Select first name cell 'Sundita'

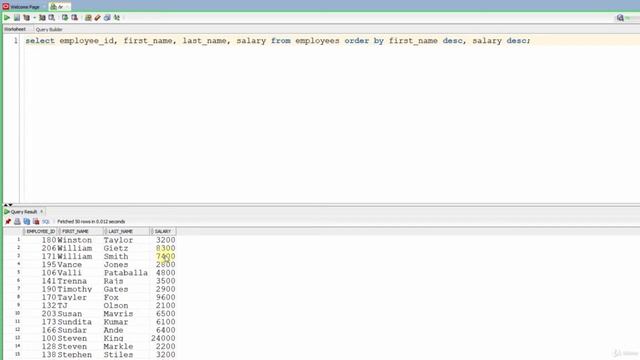click(75, 322)
